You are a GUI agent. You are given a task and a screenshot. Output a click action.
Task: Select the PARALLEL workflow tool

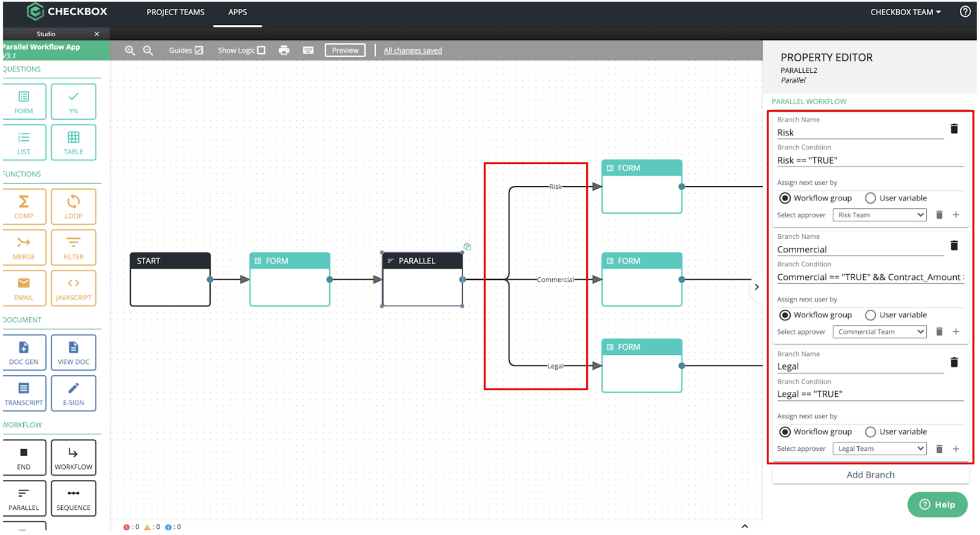(x=24, y=499)
